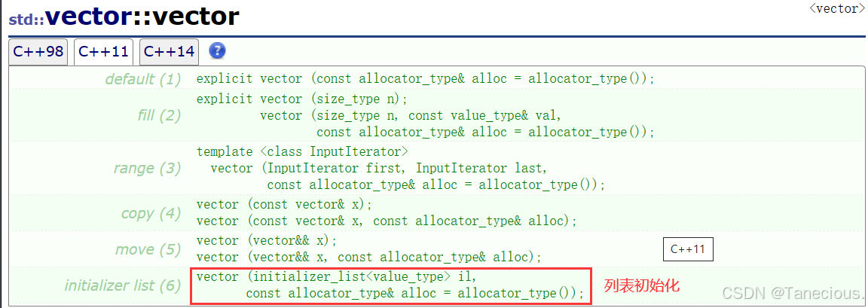
Task: Click the default constructor line beginning 'explicit vector (const allocator_type& alloc'
Action: [425, 79]
